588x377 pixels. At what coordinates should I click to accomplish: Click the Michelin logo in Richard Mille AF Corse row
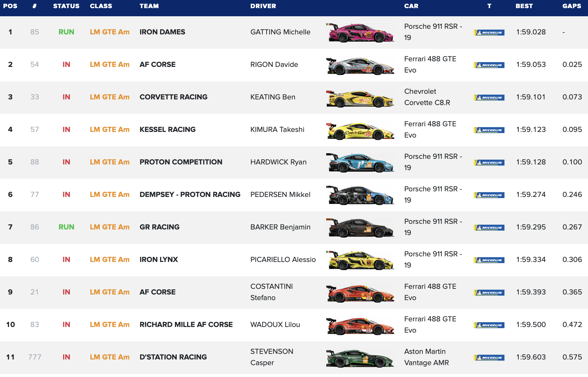(489, 325)
